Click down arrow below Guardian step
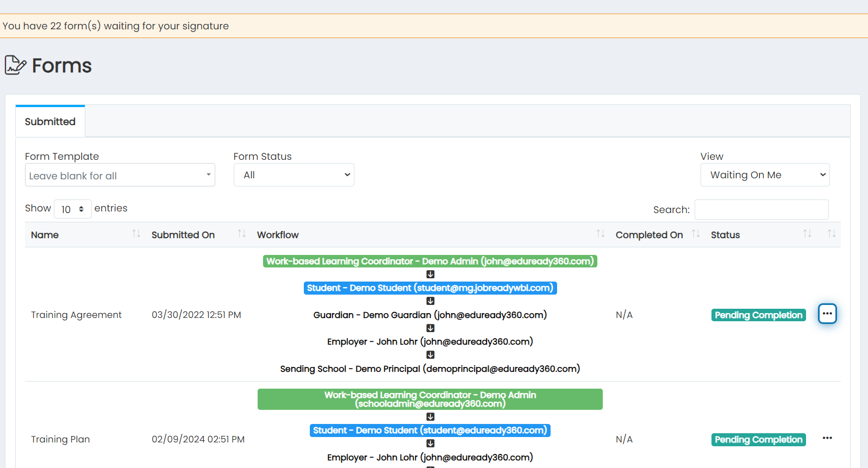This screenshot has height=468, width=868. 430,328
